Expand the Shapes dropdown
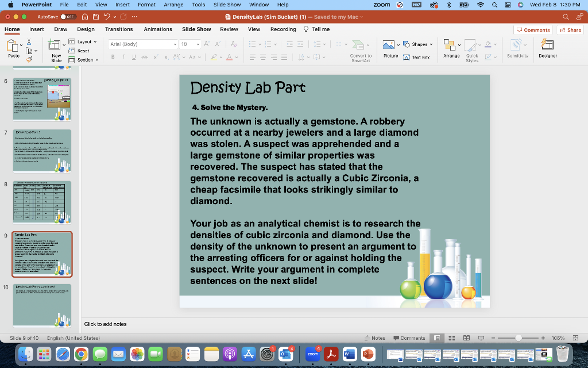 (432, 44)
